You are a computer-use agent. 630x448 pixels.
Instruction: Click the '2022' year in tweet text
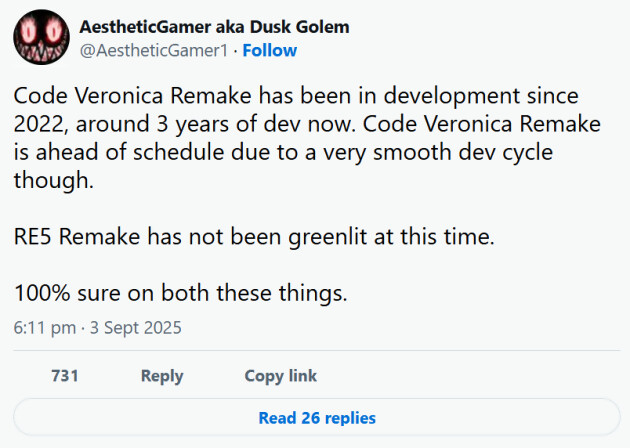pyautogui.click(x=39, y=124)
